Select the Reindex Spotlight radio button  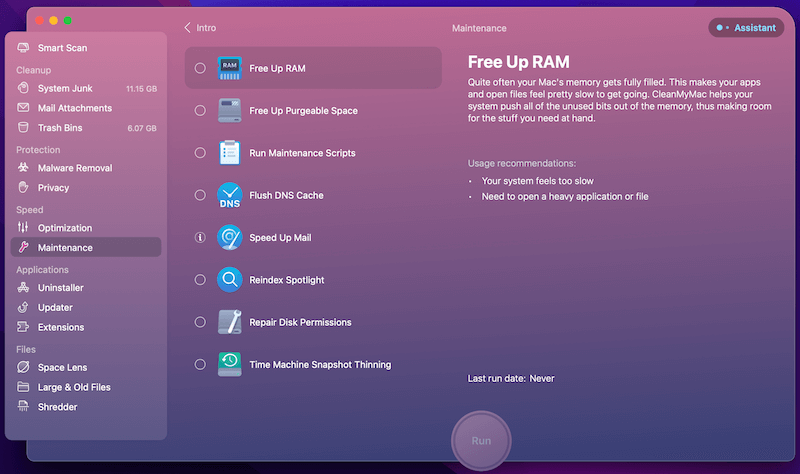(x=200, y=280)
